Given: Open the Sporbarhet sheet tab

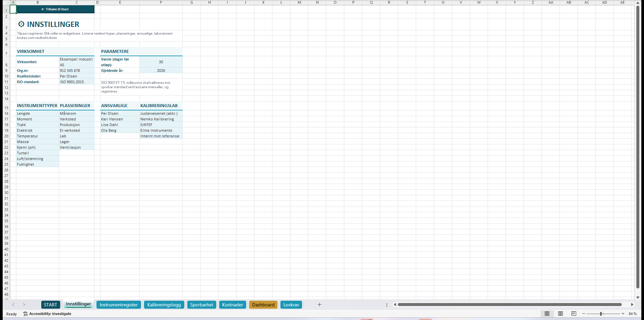Looking at the screenshot, I should [202, 305].
